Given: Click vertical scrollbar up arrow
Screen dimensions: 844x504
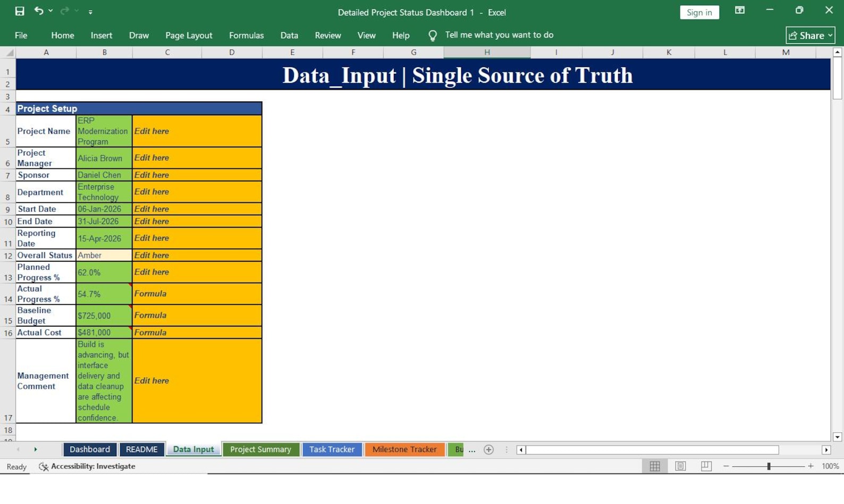Looking at the screenshot, I should click(837, 52).
